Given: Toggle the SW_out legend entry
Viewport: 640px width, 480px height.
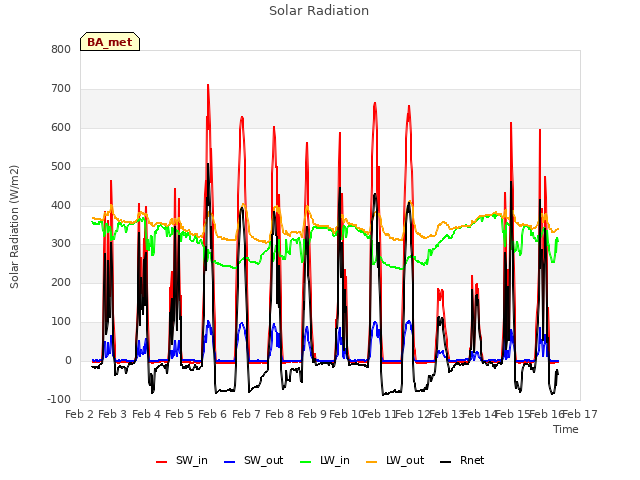Looking at the screenshot, I should click(253, 460).
